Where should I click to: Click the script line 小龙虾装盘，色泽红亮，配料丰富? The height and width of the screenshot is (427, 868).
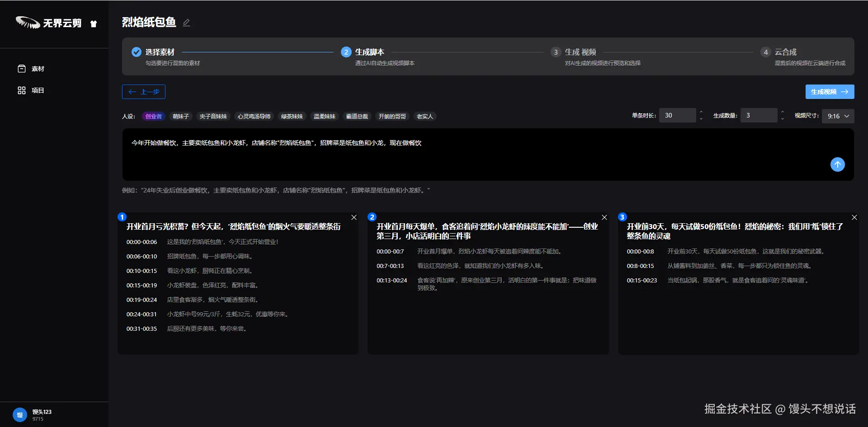(x=212, y=285)
